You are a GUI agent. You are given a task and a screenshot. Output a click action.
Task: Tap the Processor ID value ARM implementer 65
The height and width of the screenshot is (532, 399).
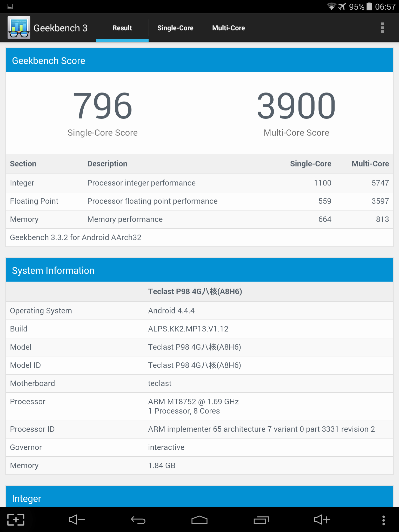262,429
